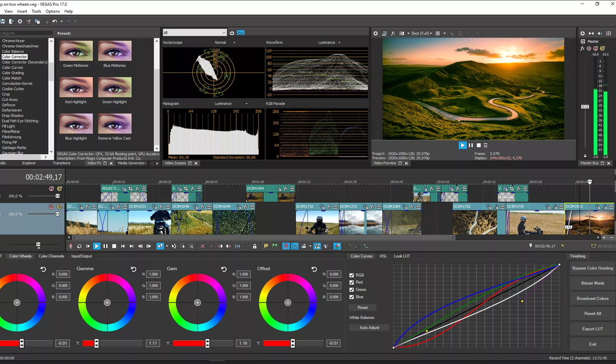The width and height of the screenshot is (616, 364).
Task: Mute the top video track
Action: (51, 188)
